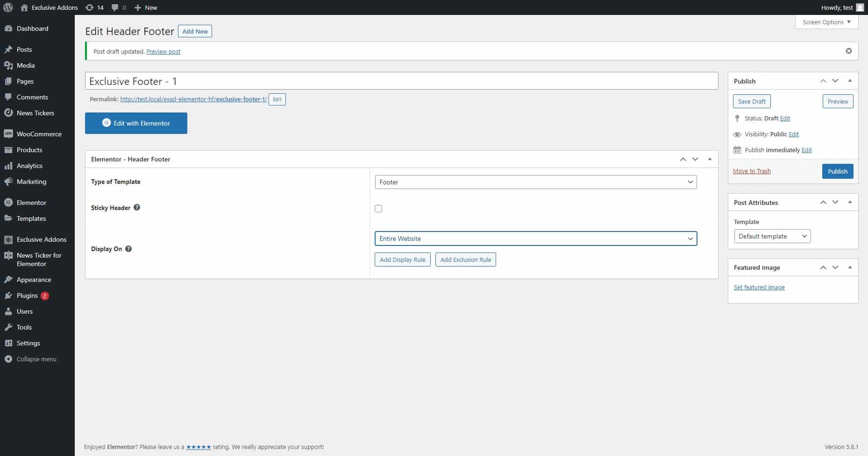Click Edit with Elementor button

click(136, 123)
